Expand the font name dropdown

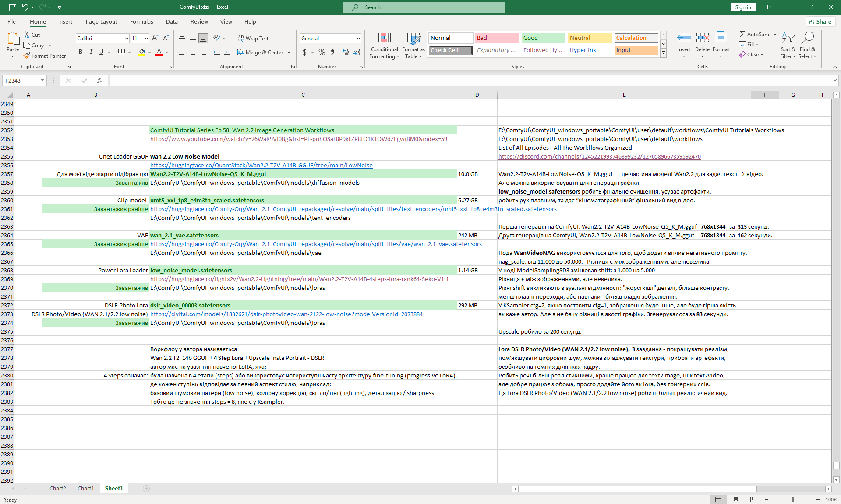127,39
